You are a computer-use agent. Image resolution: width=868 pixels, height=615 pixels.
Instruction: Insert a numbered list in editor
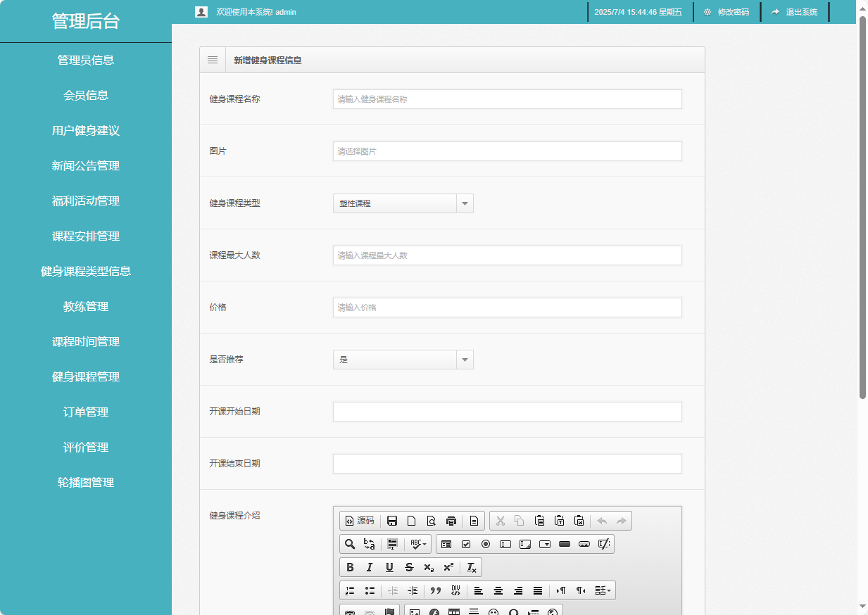pos(350,590)
